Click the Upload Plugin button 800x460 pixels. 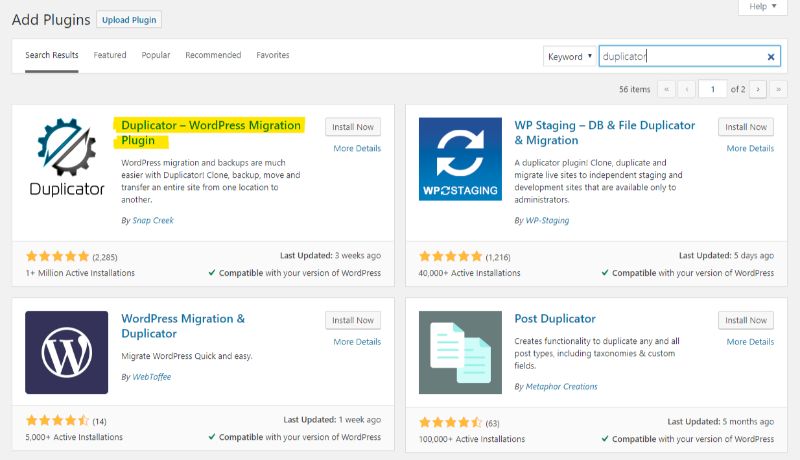(x=129, y=20)
